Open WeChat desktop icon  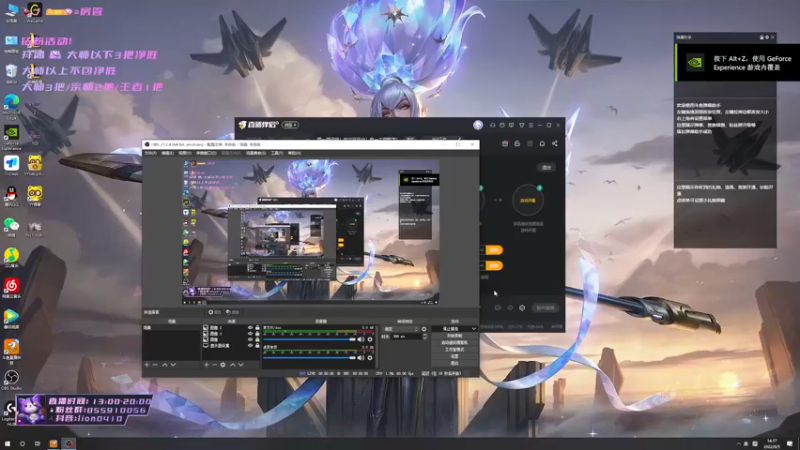11,228
